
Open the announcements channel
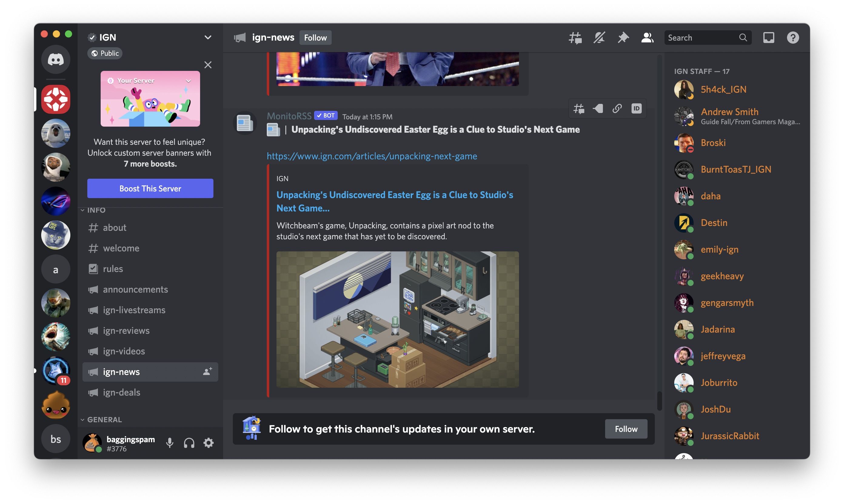[x=150, y=289]
